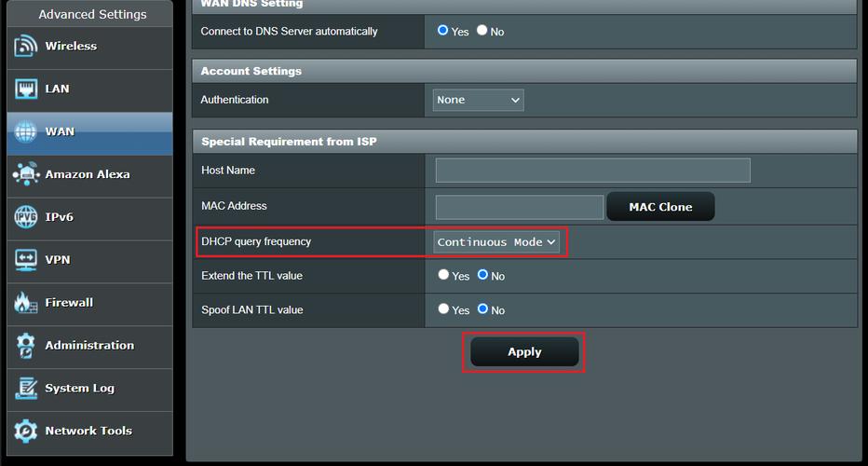Click the WAN globe icon
The width and height of the screenshot is (868, 466).
26,132
